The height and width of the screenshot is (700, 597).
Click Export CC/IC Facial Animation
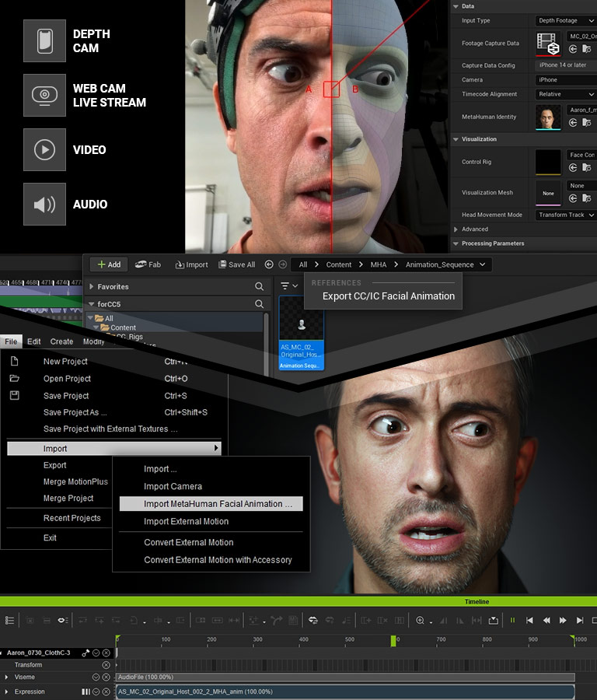(x=389, y=296)
